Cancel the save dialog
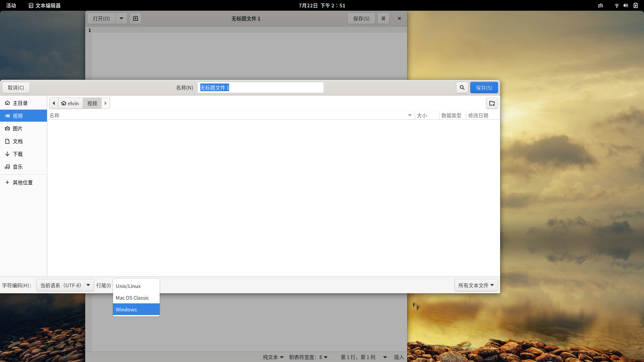Image resolution: width=644 pixels, height=362 pixels. pos(16,87)
